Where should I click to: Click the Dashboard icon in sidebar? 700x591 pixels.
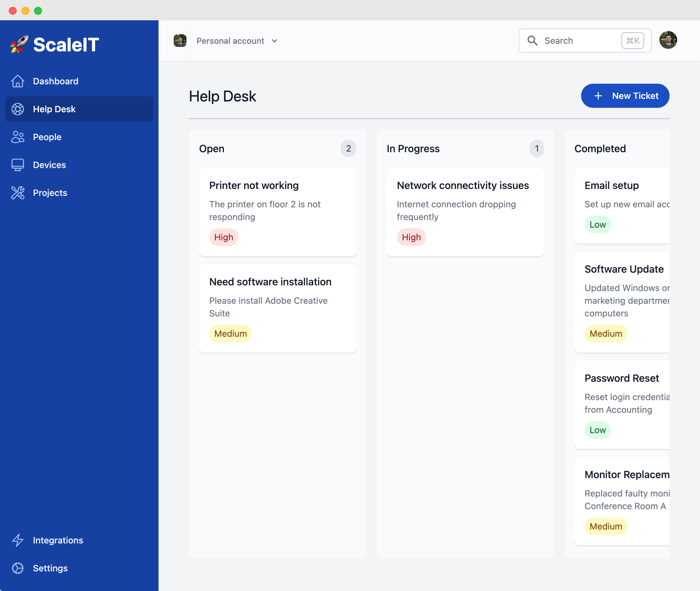[x=16, y=81]
